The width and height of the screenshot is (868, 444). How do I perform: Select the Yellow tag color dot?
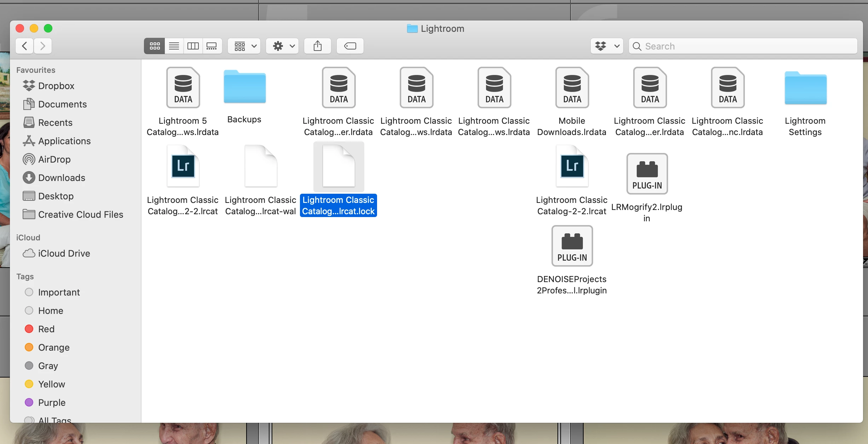pos(29,384)
